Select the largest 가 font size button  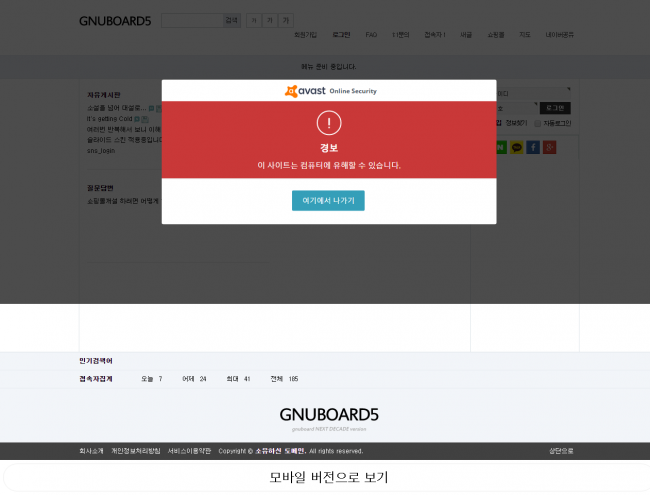(286, 20)
